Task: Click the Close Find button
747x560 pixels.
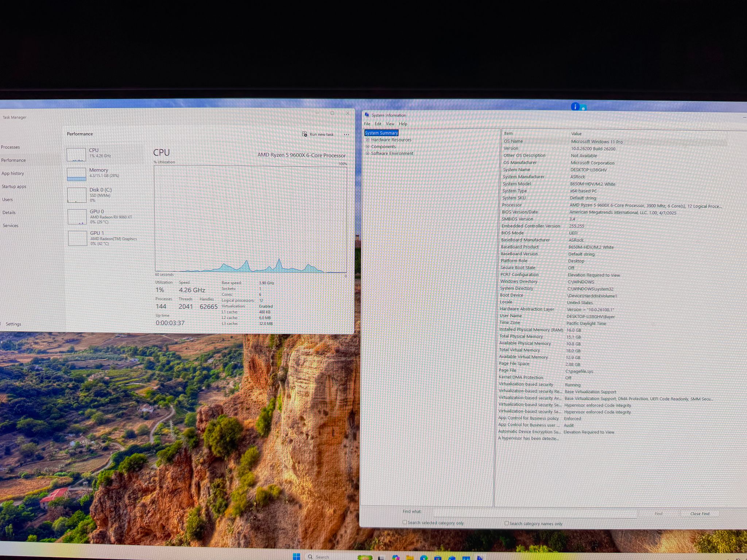Action: pos(700,513)
